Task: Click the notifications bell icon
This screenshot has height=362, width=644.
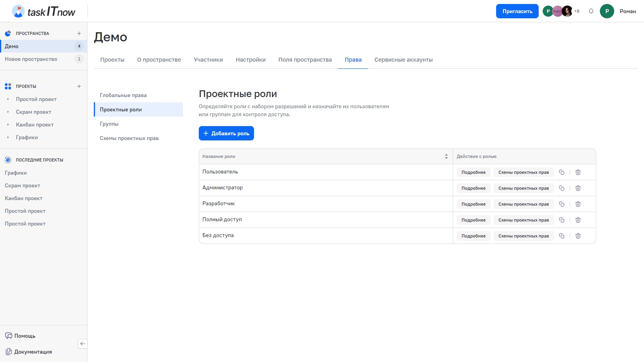Action: click(591, 11)
